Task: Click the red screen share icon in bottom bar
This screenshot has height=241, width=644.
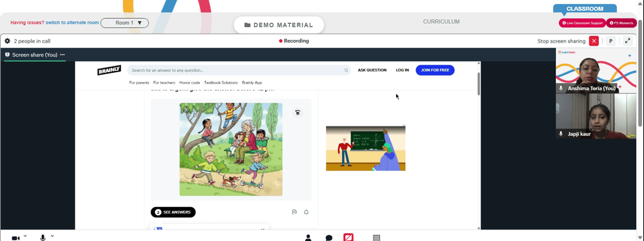Action: click(348, 237)
